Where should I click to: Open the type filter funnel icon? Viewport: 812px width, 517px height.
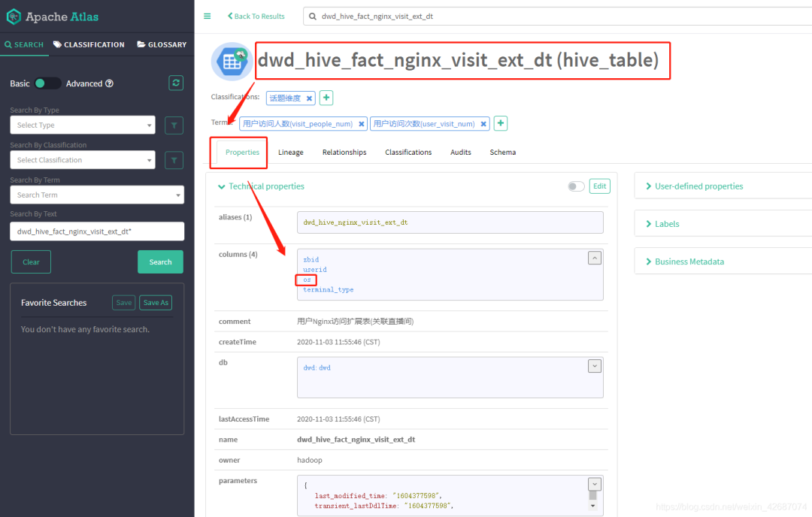pos(174,125)
